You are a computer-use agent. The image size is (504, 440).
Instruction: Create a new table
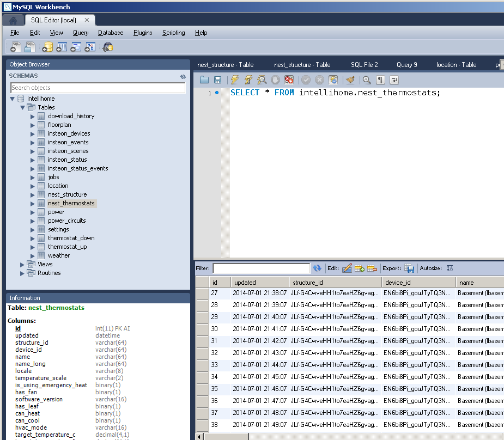pos(62,47)
